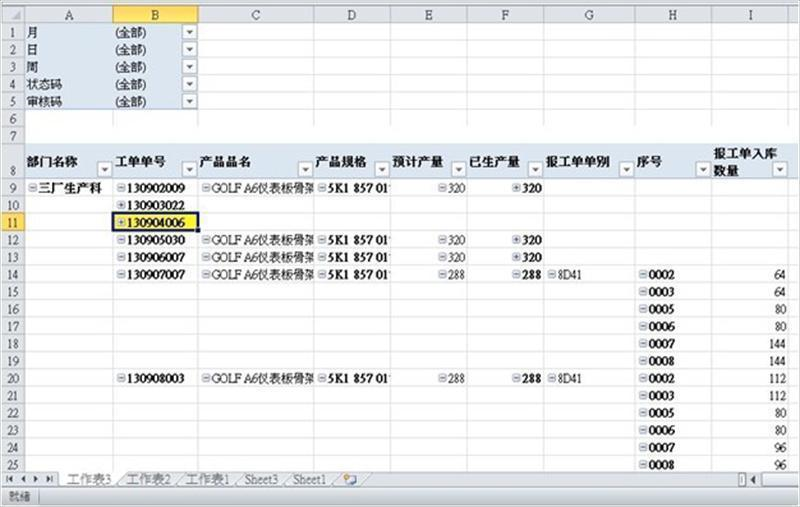The image size is (800, 507).
Task: Click cell with value 112 in row 20
Action: coord(749,378)
